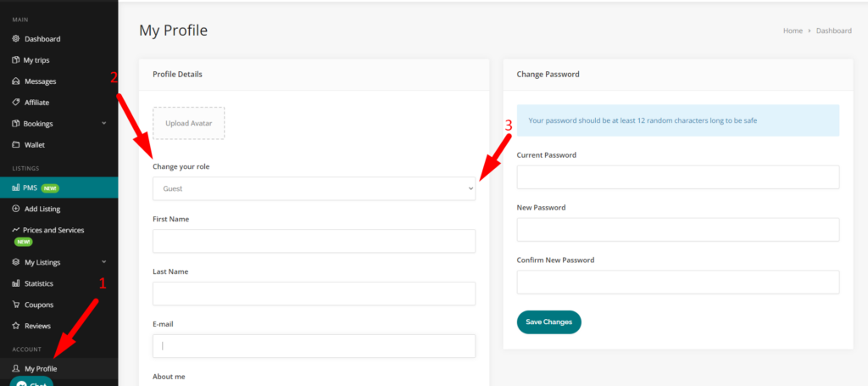Click the New Password field
Image resolution: width=868 pixels, height=386 pixels.
(x=678, y=230)
